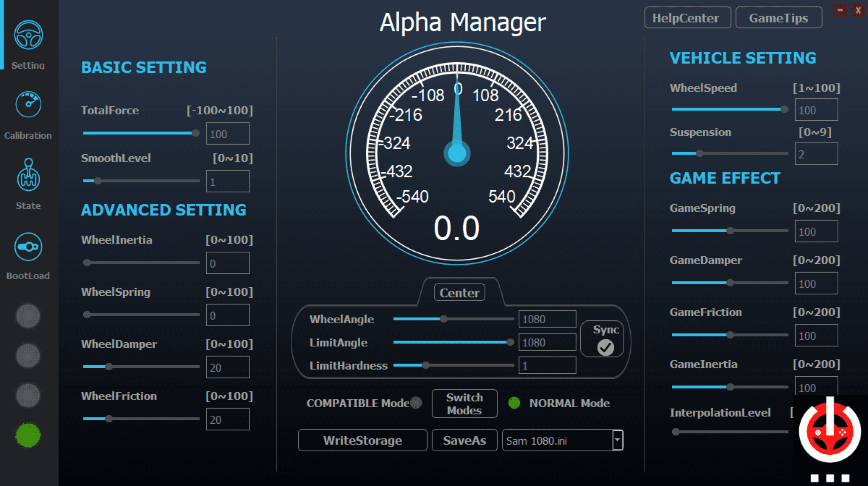868x486 pixels.
Task: Click the green status indicator in sidebar
Action: (x=28, y=435)
